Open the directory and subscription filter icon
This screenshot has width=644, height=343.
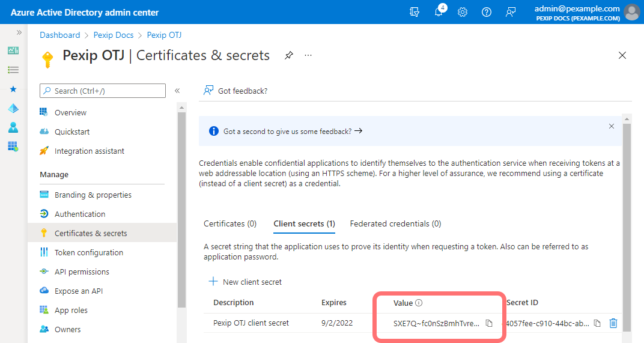click(415, 12)
